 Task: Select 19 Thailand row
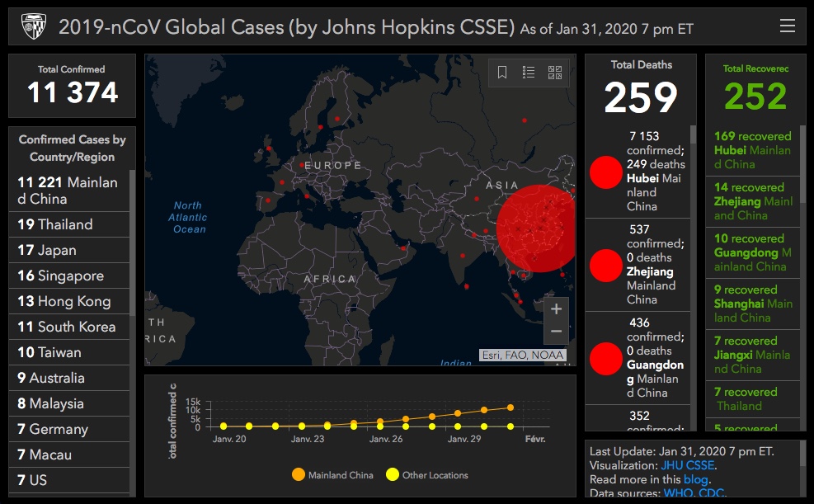click(69, 224)
